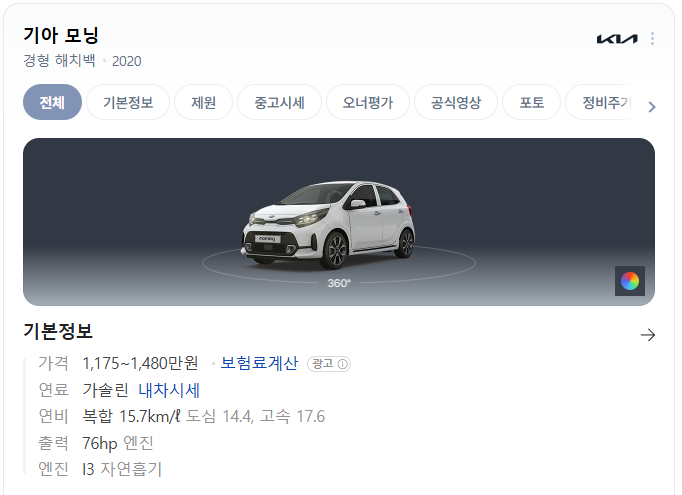Viewport: 682px width, 495px height.
Task: Open the three-dot more options menu
Action: (652, 39)
